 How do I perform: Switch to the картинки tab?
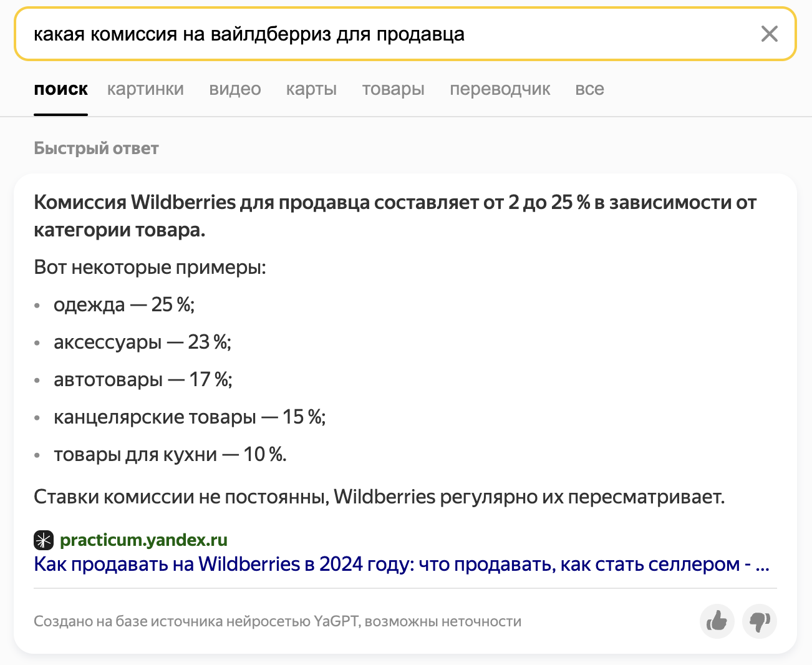click(x=145, y=89)
